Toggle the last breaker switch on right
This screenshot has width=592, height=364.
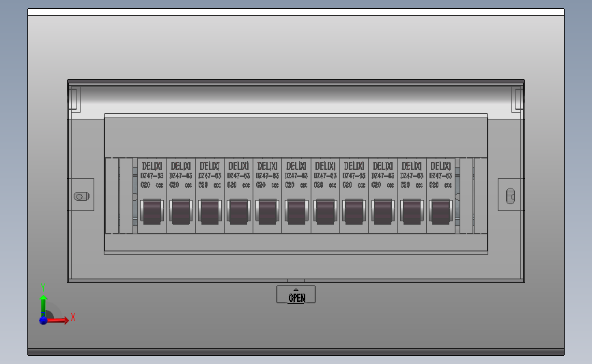click(x=440, y=212)
